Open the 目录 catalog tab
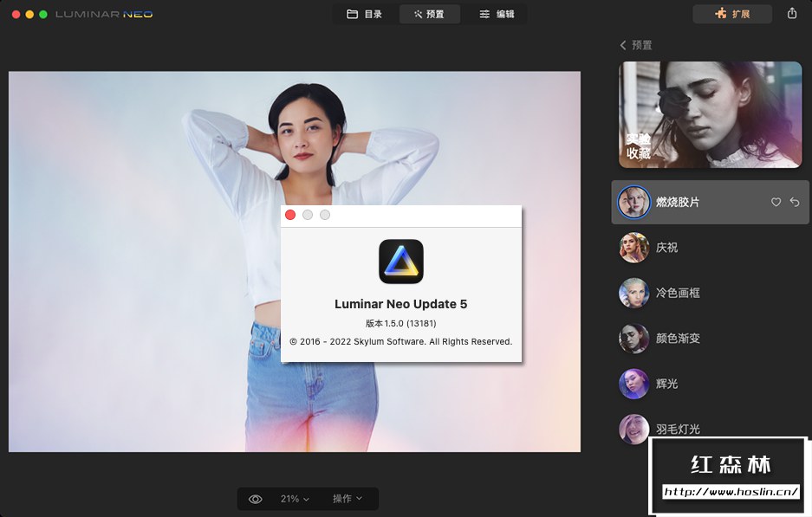This screenshot has width=812, height=517. pyautogui.click(x=365, y=14)
